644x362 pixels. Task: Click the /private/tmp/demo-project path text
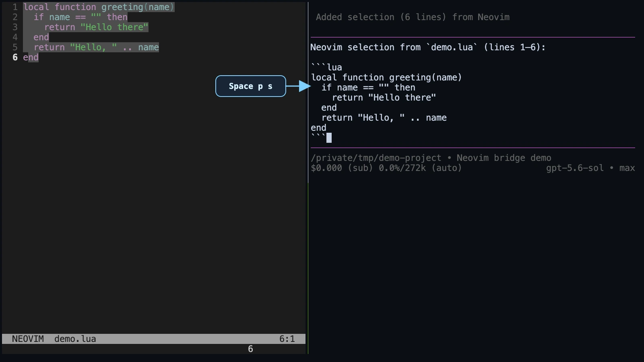click(x=376, y=158)
